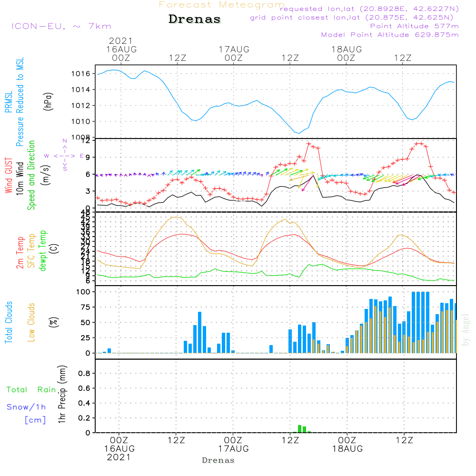Click the red 'Wind GUST' legend label
Screen dimensions: 476x476
9,175
